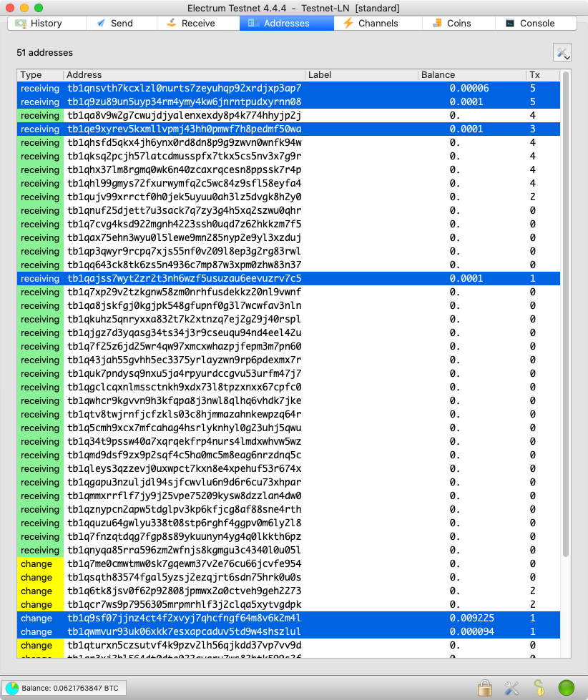Select change address tb1qcr7ws9p7956305mrpmrhlf3j2clqa5xytvgdpk

[x=288, y=604]
